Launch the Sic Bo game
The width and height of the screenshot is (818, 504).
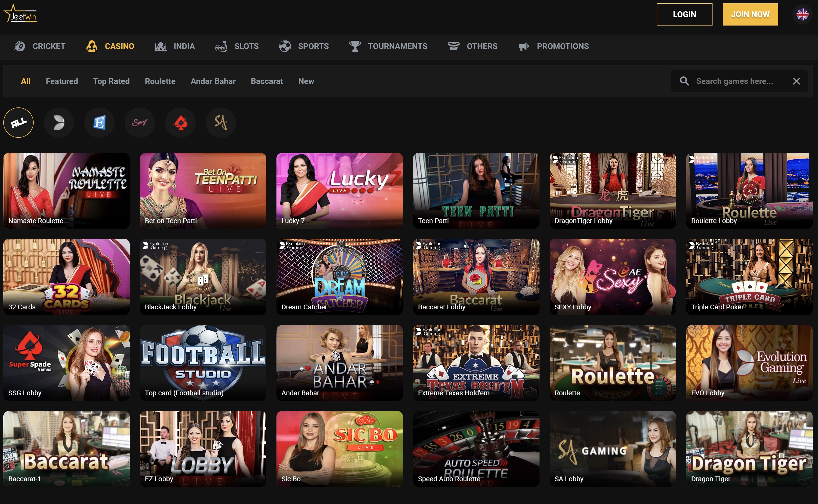tap(339, 449)
